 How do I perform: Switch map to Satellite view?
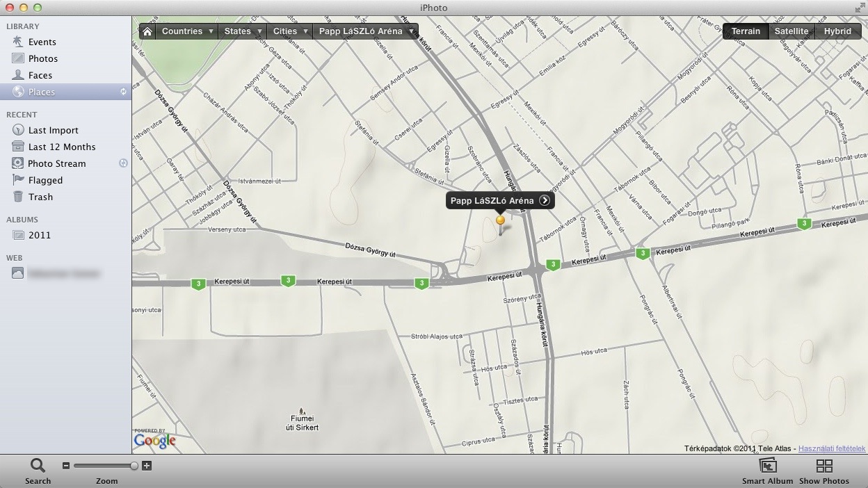(791, 31)
